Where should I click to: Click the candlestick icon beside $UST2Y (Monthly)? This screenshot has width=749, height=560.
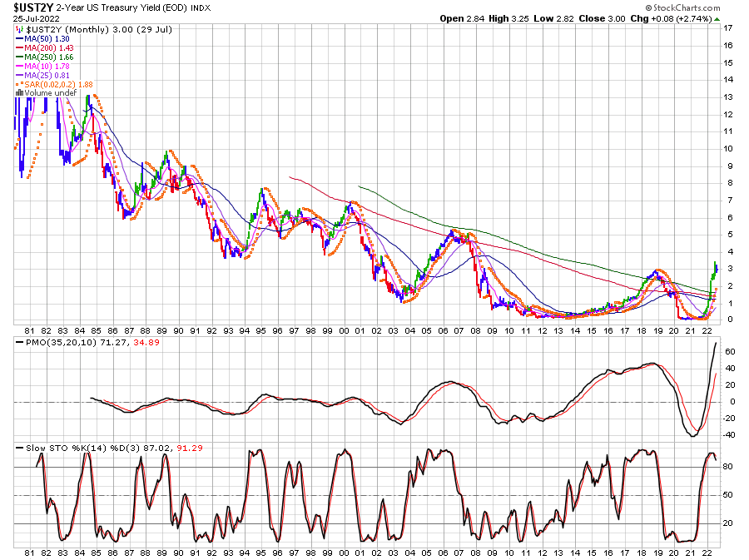(x=18, y=29)
